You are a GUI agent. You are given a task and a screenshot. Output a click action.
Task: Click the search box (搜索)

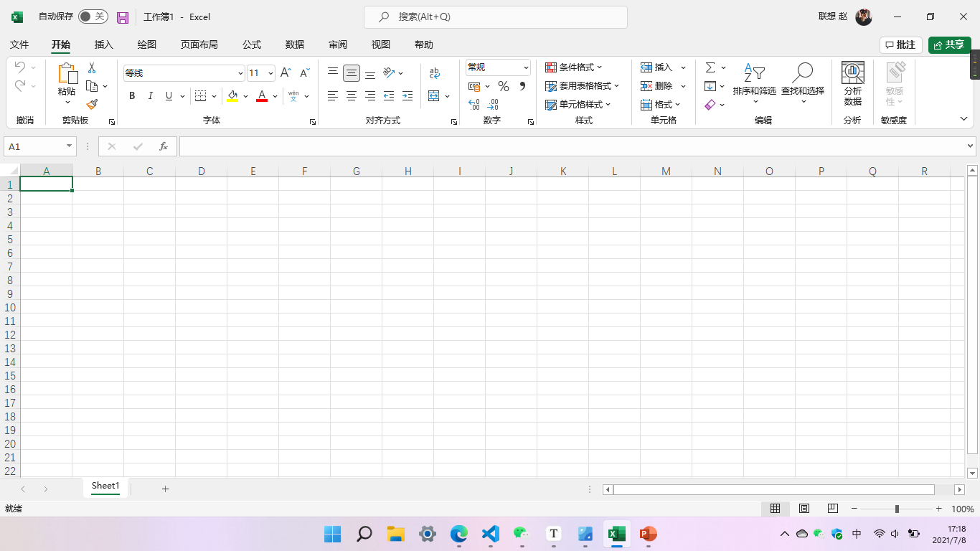(x=496, y=17)
